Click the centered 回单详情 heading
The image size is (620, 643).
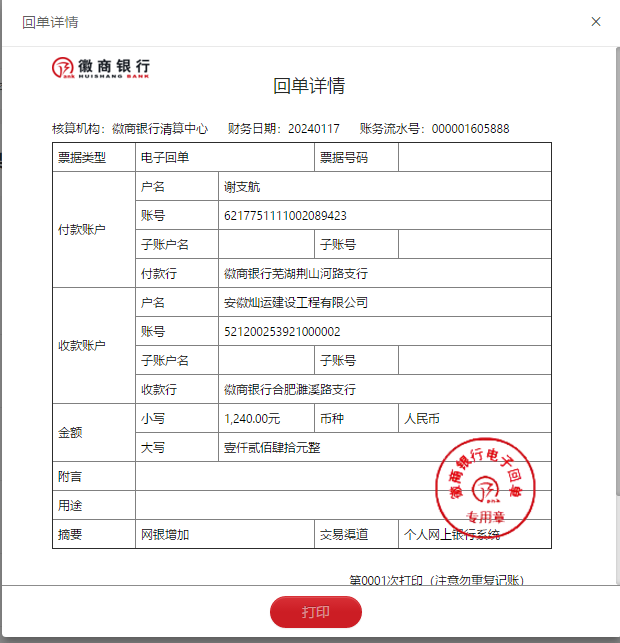point(309,86)
